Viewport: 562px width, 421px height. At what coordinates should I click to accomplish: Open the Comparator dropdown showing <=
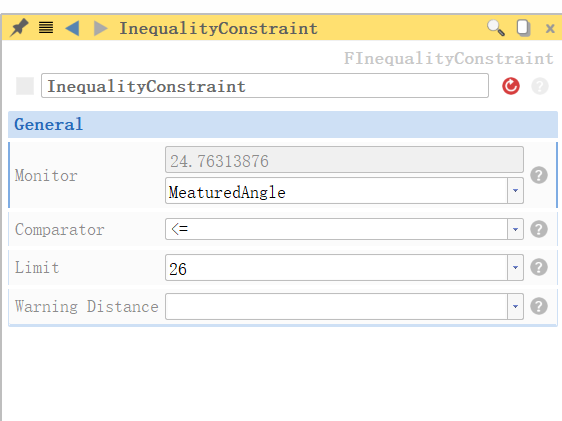tap(515, 229)
